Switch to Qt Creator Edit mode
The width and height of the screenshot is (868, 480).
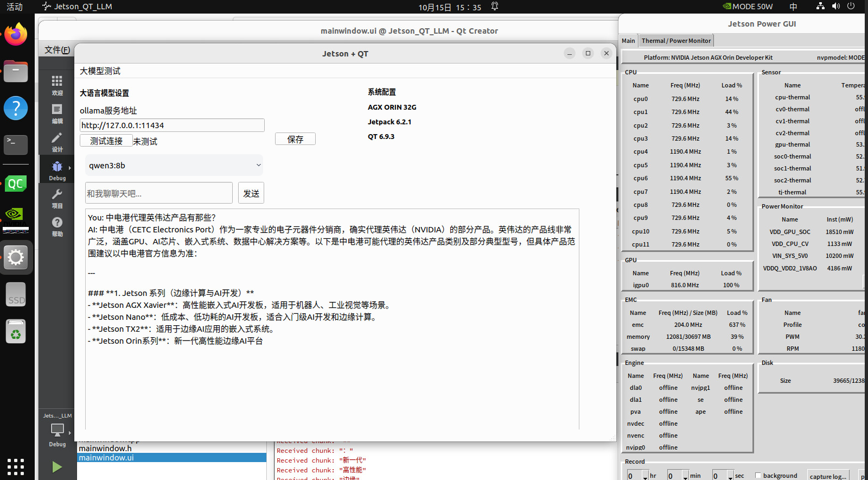[57, 113]
